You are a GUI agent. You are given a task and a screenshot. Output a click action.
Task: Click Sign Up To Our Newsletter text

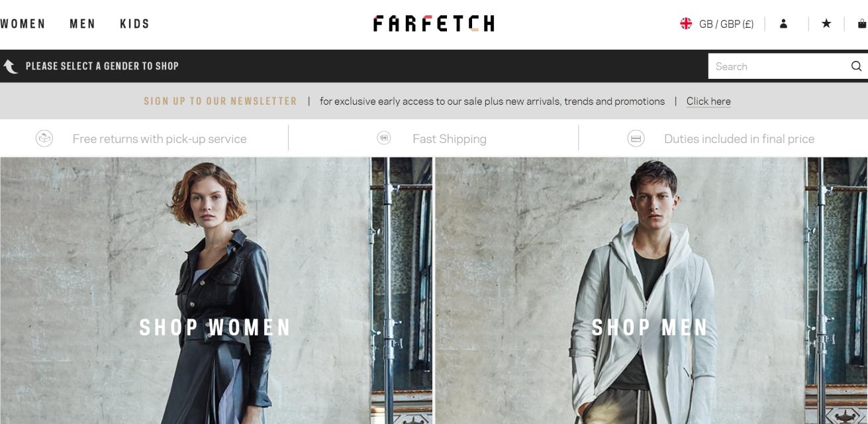[x=220, y=101]
